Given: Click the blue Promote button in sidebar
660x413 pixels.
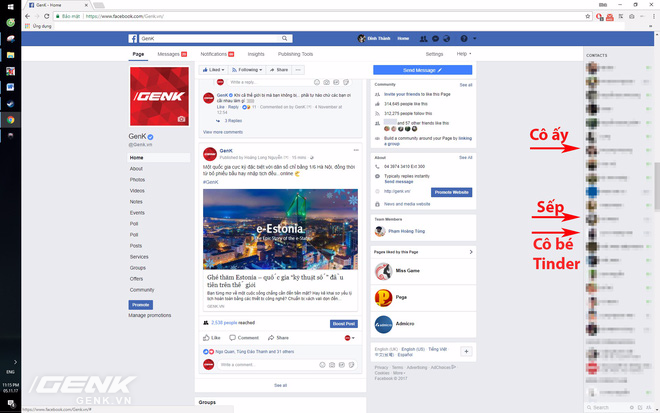Looking at the screenshot, I should tap(141, 305).
